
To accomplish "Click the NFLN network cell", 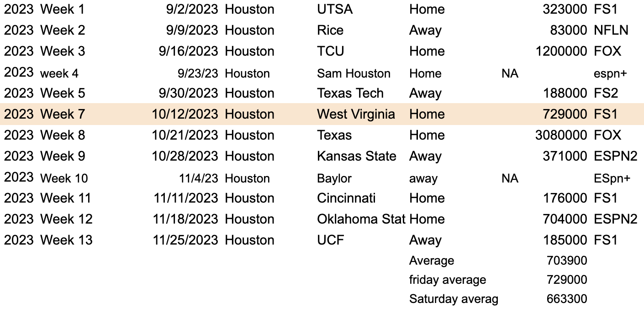I will [x=611, y=30].
